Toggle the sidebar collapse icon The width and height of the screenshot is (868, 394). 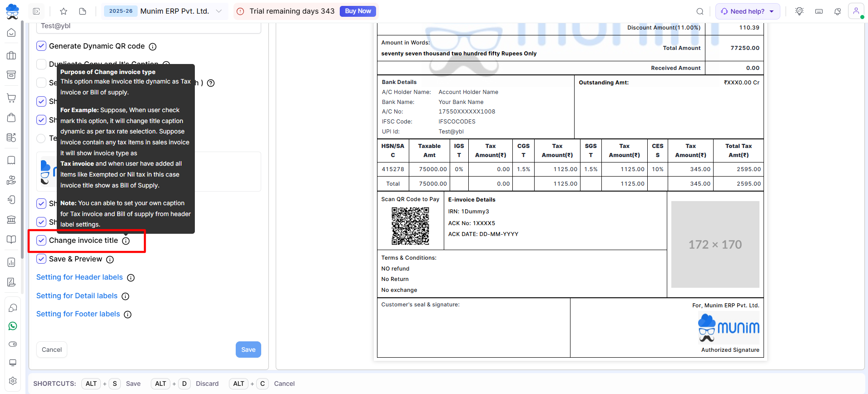pyautogui.click(x=37, y=11)
